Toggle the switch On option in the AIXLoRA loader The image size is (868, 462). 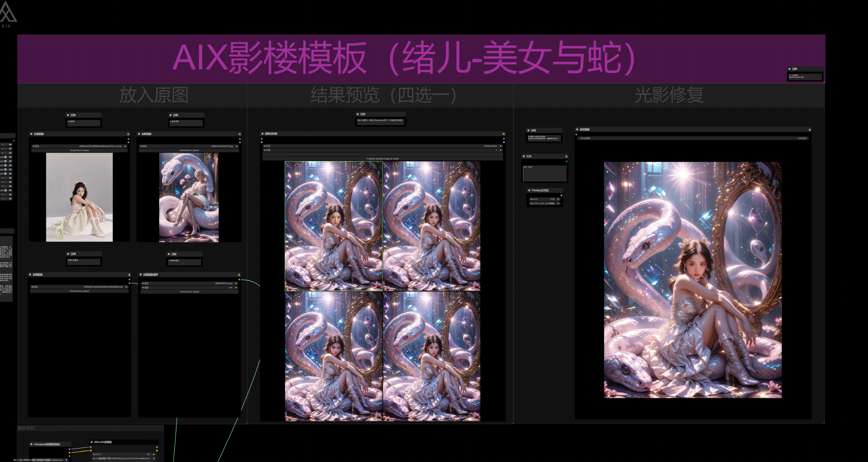[124, 454]
